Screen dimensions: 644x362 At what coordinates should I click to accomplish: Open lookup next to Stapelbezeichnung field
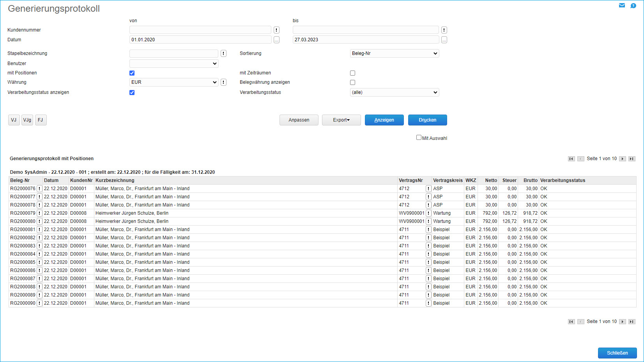point(223,53)
